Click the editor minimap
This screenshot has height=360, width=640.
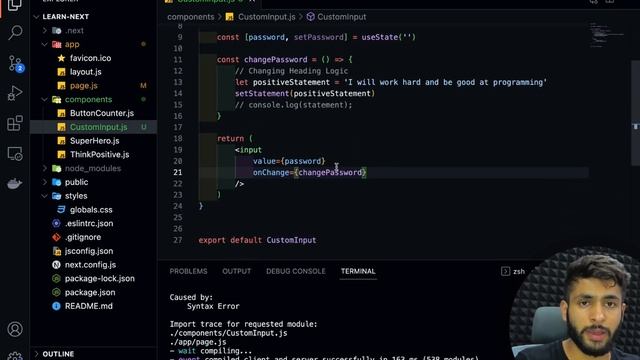click(606, 35)
